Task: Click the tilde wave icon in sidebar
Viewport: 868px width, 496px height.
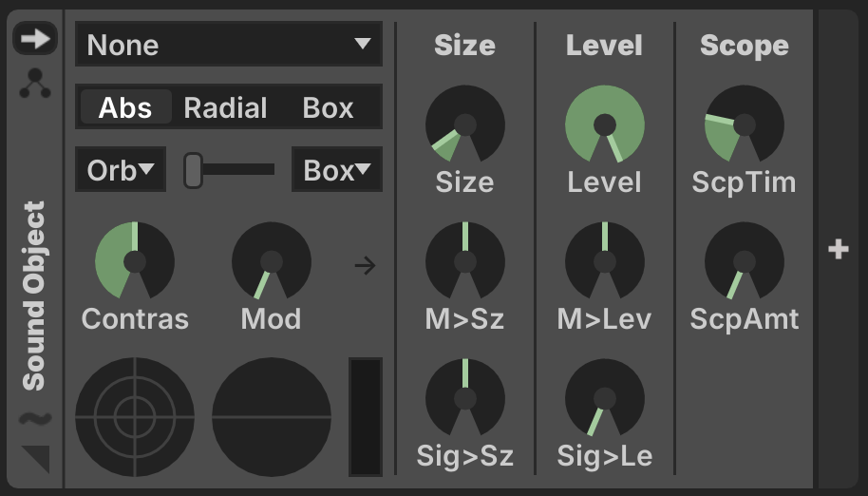Action: tap(35, 418)
